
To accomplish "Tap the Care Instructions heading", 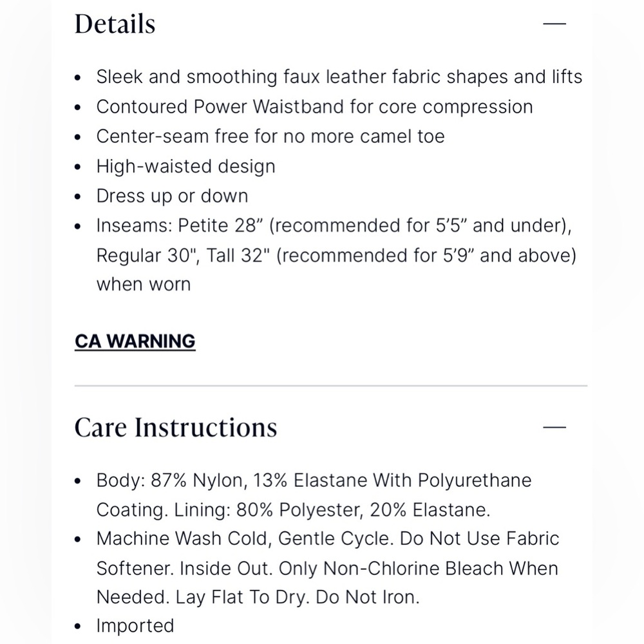I will coord(176,428).
